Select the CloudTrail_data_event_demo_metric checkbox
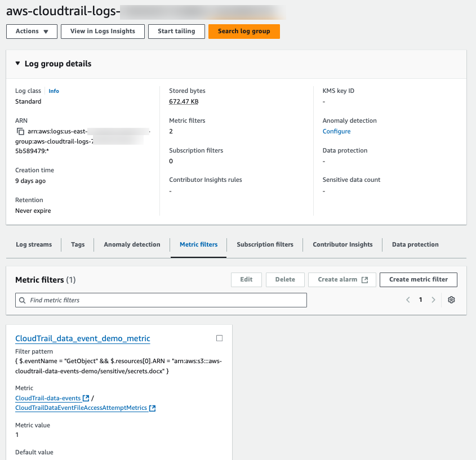 tap(220, 338)
